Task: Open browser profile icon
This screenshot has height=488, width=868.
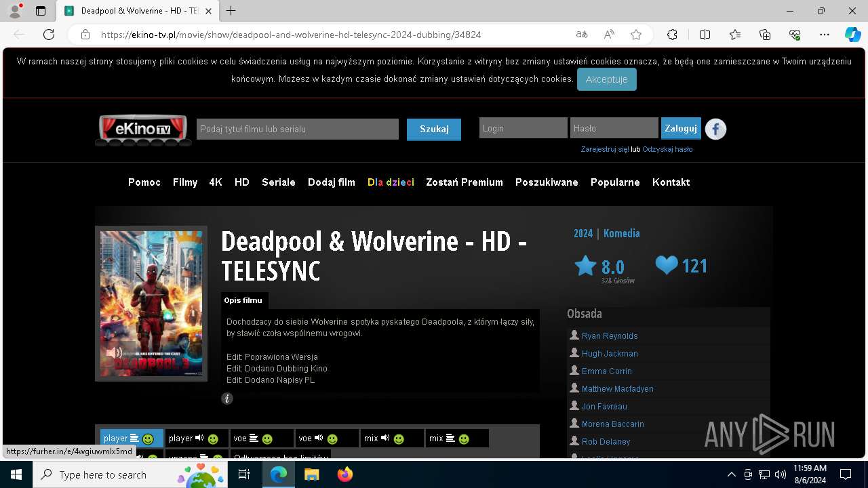Action: coord(15,11)
